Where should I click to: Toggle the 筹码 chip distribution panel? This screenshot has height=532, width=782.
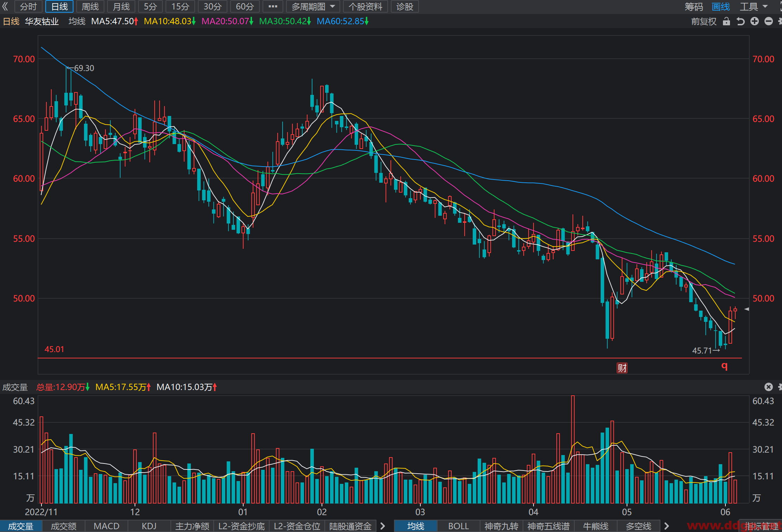point(694,7)
